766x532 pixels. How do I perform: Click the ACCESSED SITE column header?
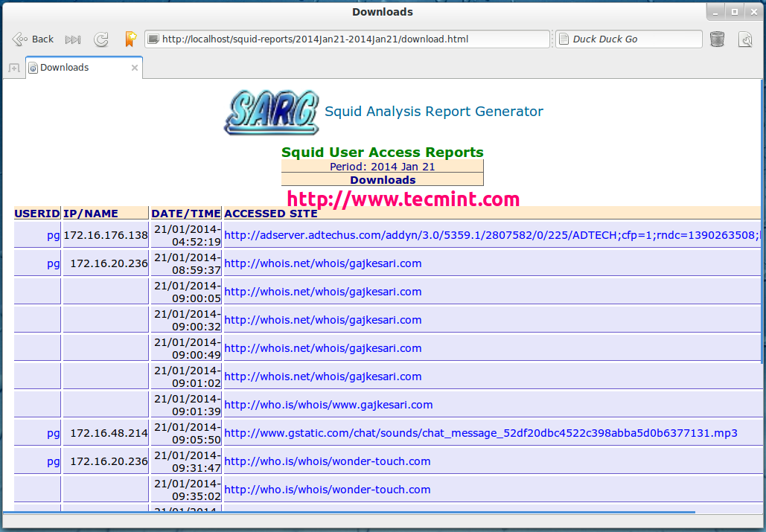pyautogui.click(x=271, y=214)
